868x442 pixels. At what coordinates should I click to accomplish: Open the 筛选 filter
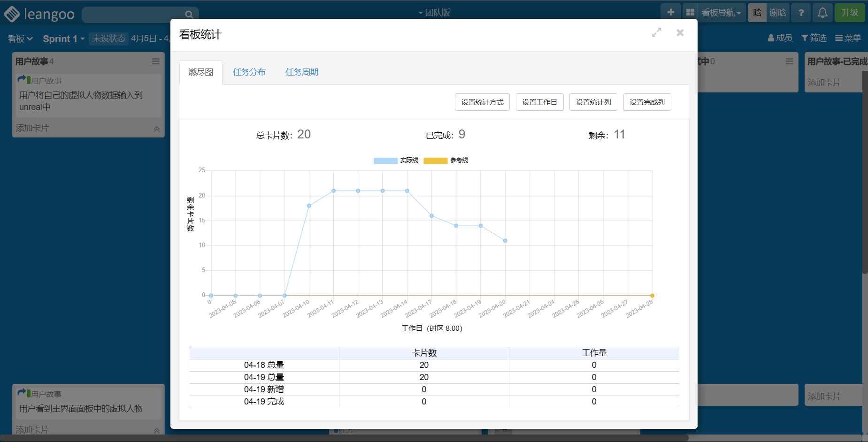[x=814, y=38]
